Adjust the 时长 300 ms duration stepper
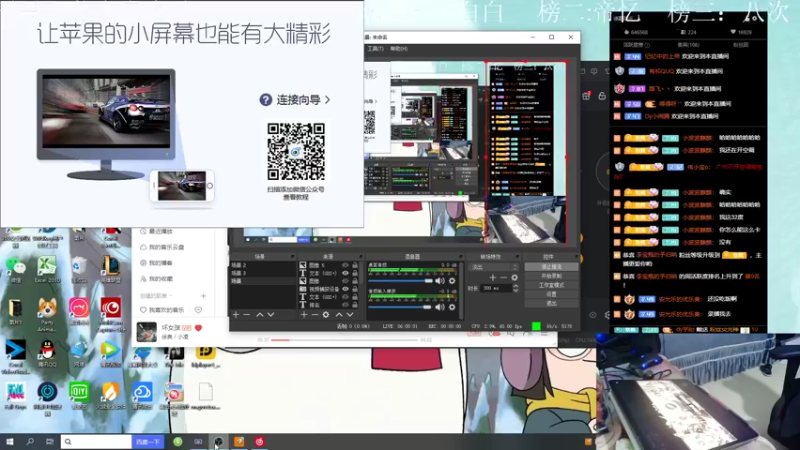The image size is (800, 450). tap(515, 288)
